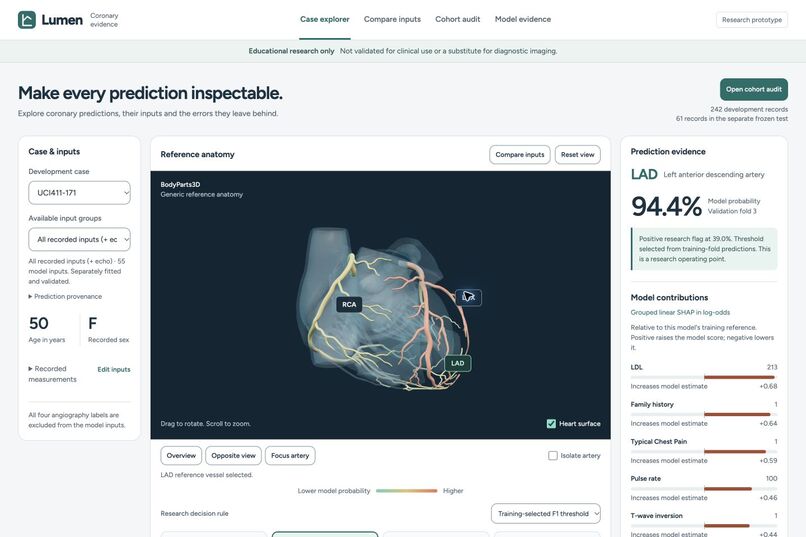
Task: Click the LDL contribution bar
Action: [704, 377]
